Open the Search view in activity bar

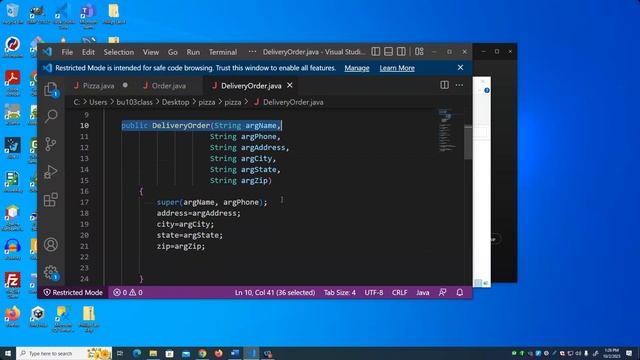(x=51, y=116)
